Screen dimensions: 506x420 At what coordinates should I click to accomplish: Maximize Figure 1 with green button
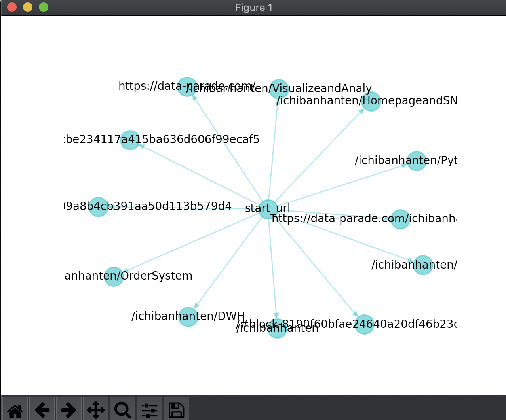tap(44, 7)
